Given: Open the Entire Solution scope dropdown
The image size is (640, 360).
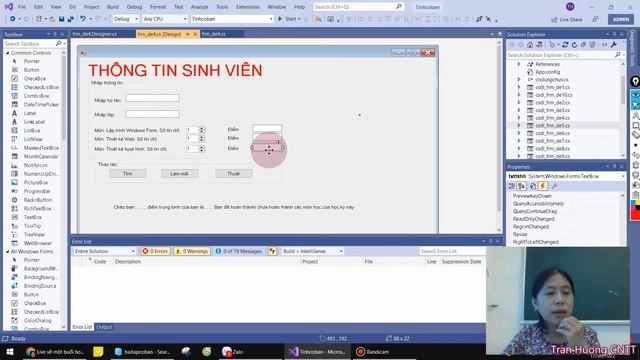Looking at the screenshot, I should coord(104,251).
